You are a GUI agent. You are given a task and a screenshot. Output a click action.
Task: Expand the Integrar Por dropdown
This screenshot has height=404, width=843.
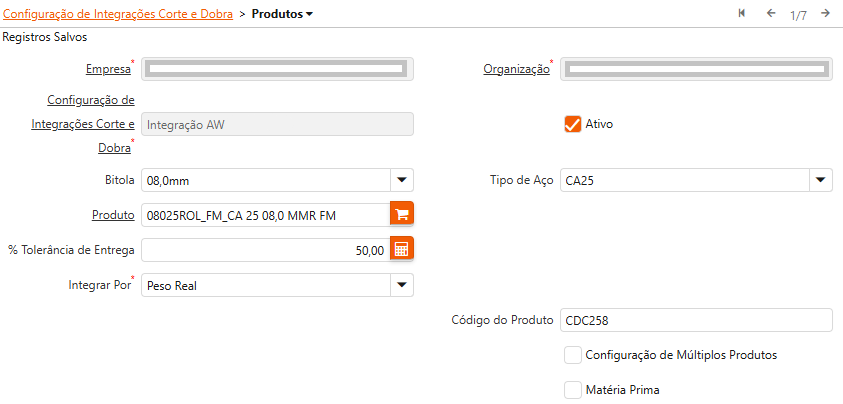[x=401, y=285]
